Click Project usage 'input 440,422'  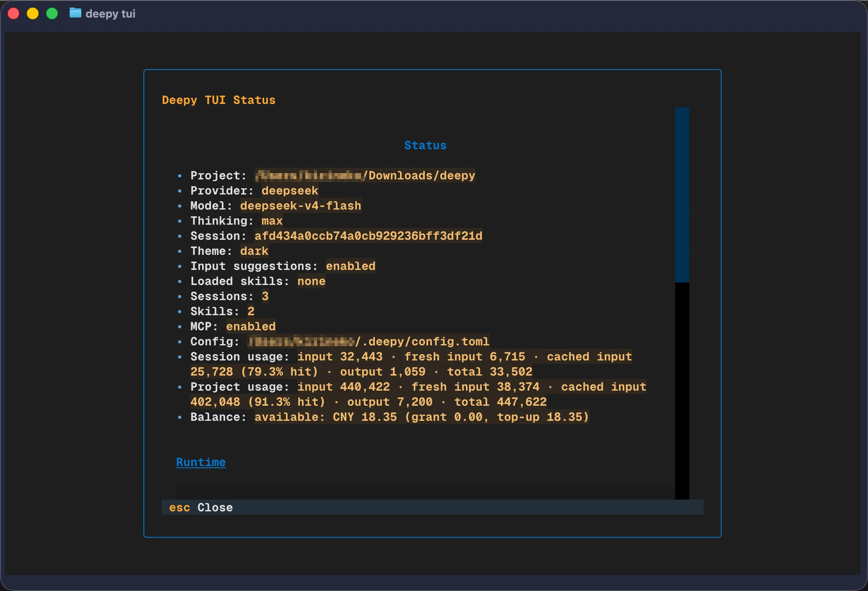click(x=343, y=386)
